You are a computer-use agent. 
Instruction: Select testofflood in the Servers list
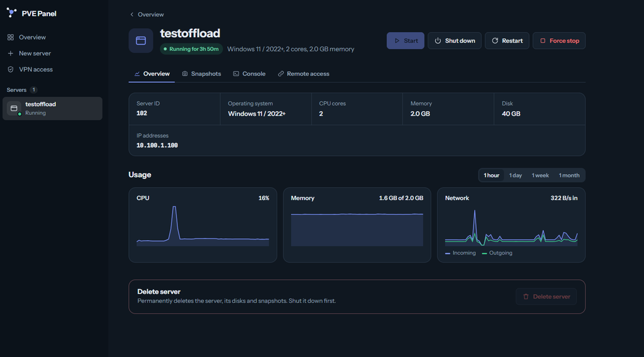pos(53,108)
